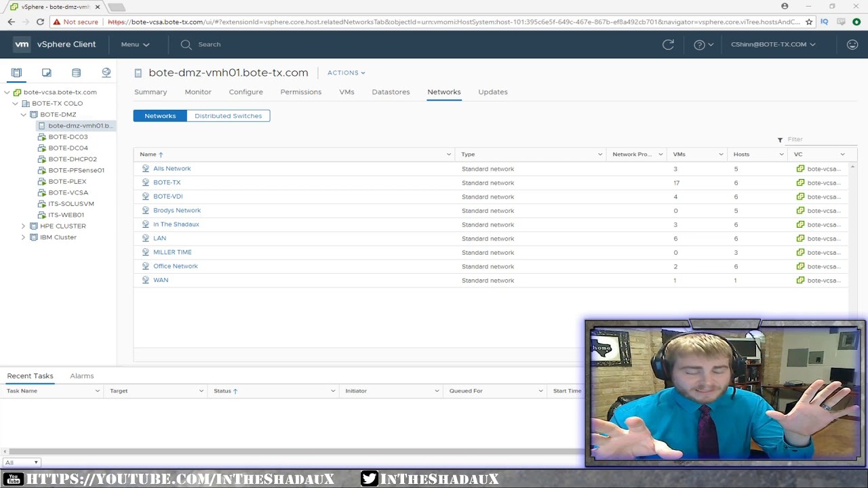
Task: Collapse the bote-vcsa.bote-tx.com vCenter node
Action: tap(7, 92)
